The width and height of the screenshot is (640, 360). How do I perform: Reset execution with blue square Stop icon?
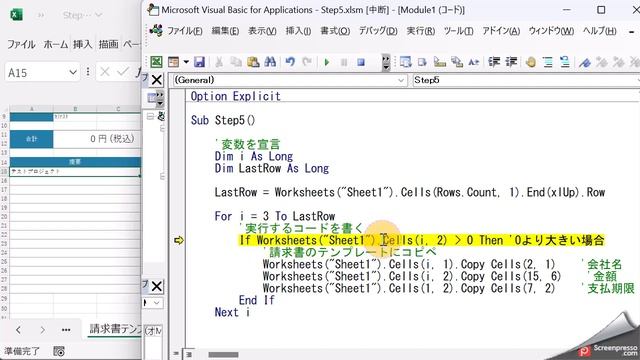361,62
